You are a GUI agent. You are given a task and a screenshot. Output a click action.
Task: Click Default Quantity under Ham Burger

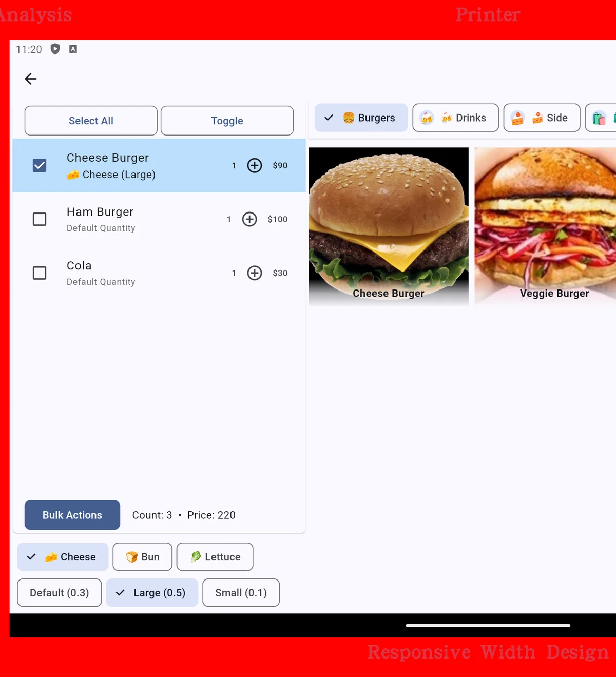(x=101, y=228)
